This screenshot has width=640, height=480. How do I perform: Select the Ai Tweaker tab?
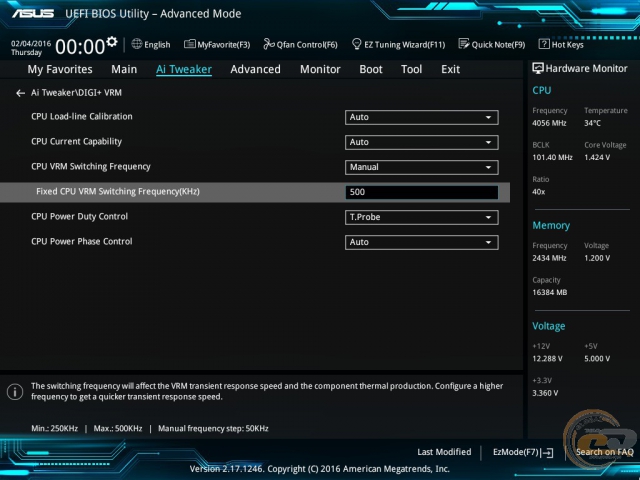click(184, 69)
